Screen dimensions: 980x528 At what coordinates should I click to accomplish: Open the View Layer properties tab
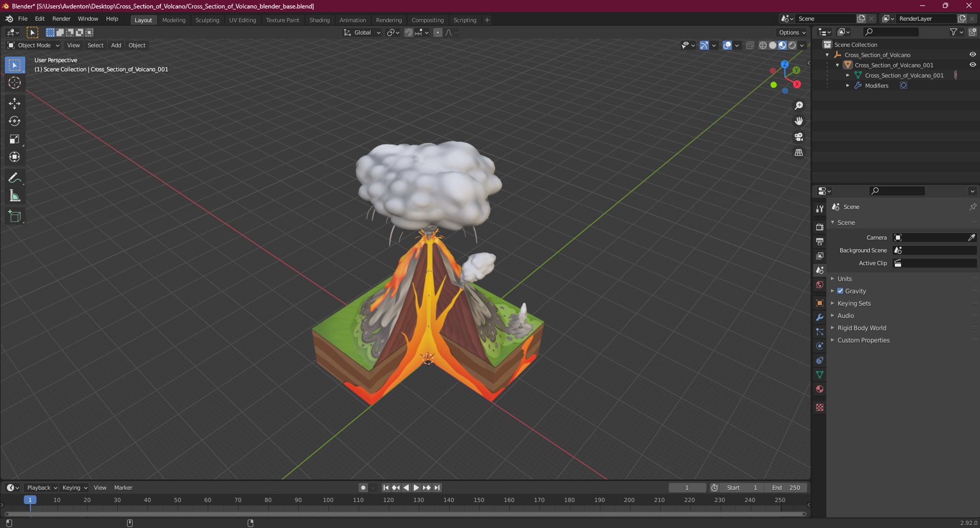coord(820,255)
